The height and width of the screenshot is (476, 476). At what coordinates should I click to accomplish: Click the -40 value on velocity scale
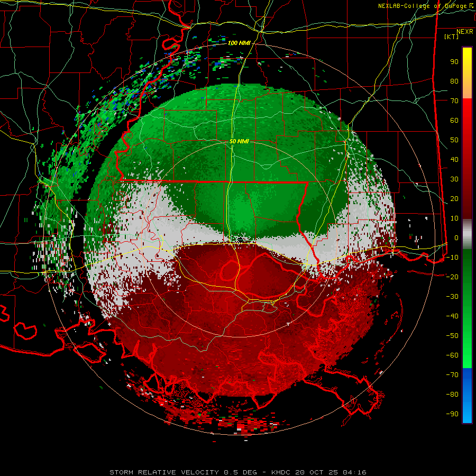coord(452,316)
